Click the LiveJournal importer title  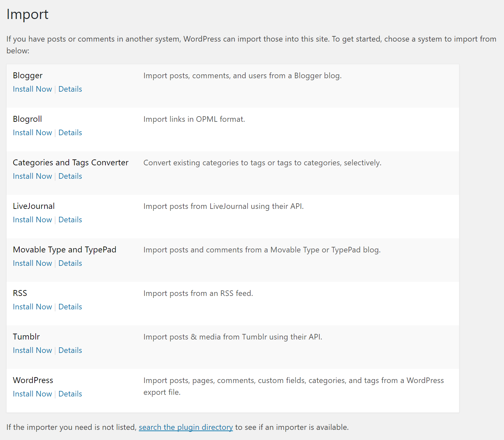click(34, 206)
